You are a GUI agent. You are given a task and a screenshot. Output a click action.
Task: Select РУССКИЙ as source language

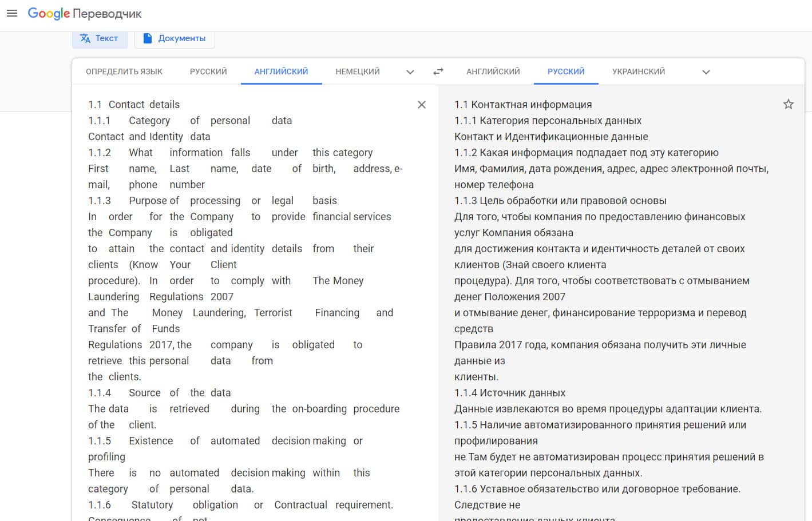tap(208, 71)
